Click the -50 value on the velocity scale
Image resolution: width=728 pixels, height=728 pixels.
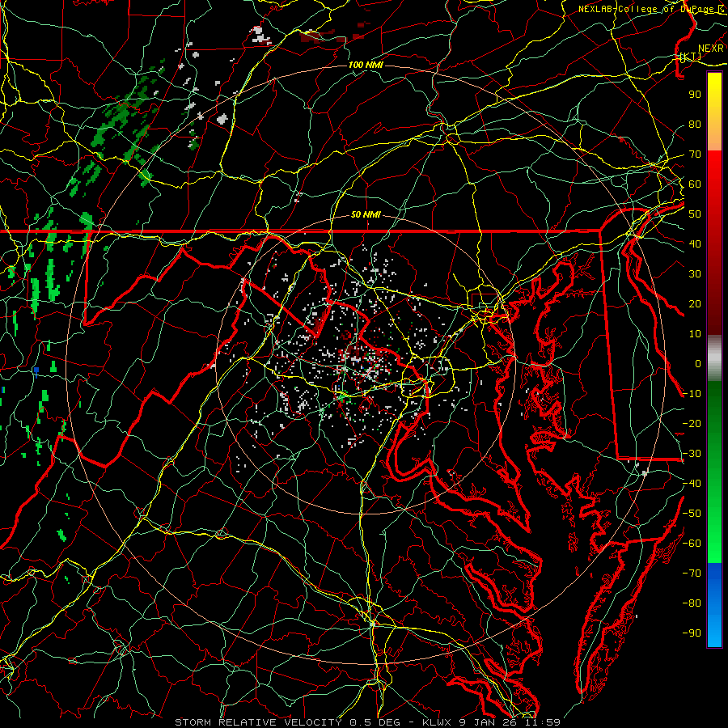tap(692, 514)
